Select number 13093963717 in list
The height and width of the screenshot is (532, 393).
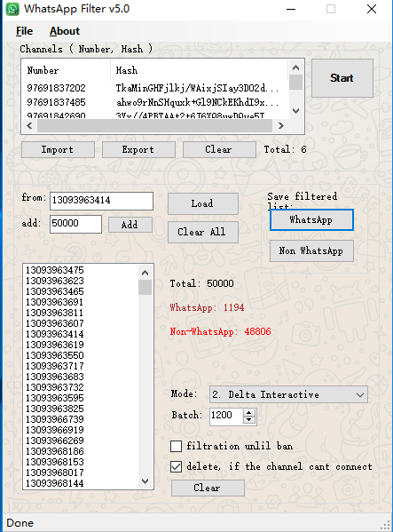pos(54,366)
